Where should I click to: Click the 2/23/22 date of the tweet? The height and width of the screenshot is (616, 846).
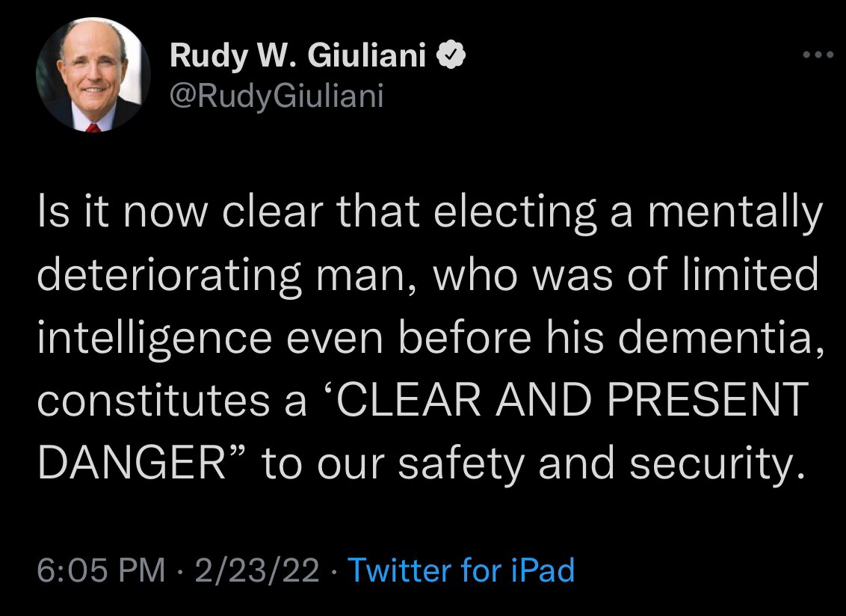[256, 571]
